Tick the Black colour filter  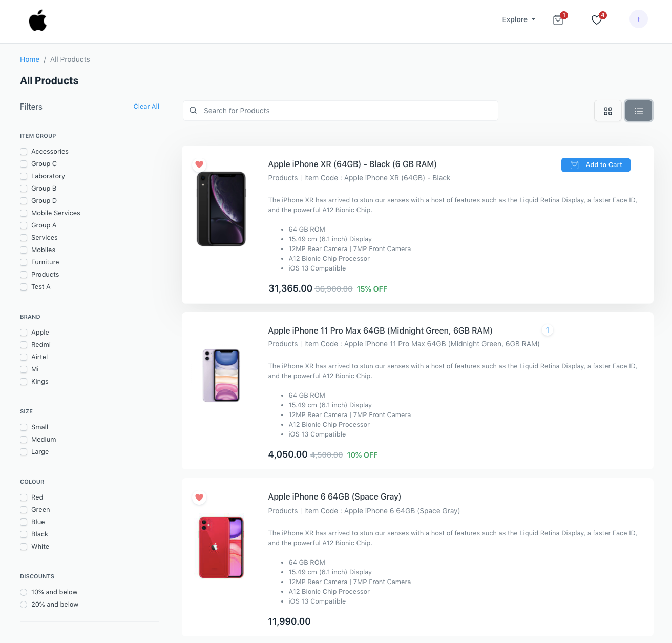pos(24,534)
